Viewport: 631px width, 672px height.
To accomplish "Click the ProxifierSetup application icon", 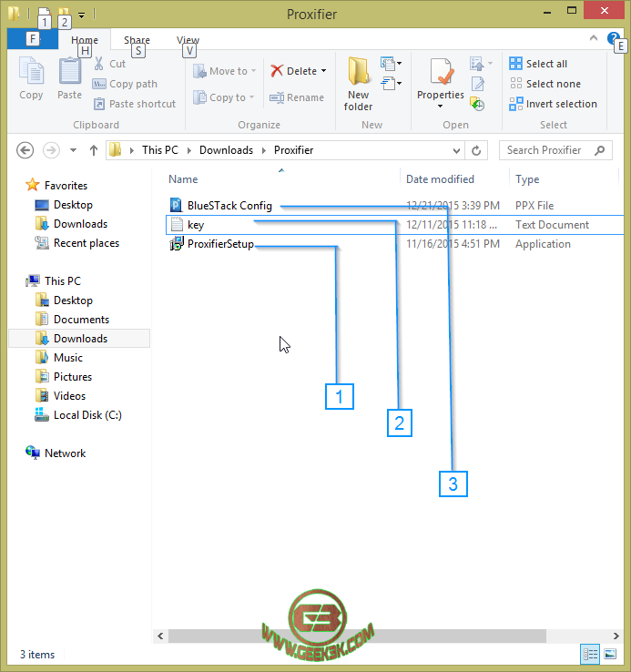I will click(x=177, y=244).
